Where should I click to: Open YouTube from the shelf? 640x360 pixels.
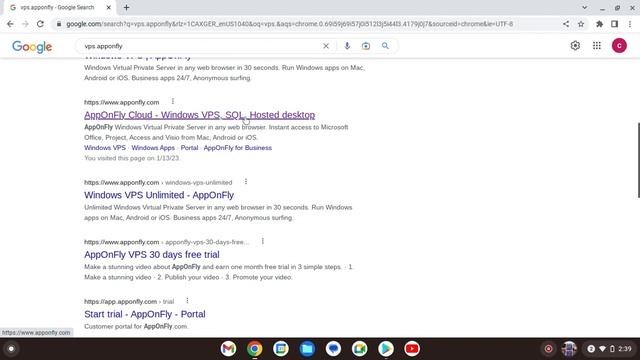click(412, 349)
